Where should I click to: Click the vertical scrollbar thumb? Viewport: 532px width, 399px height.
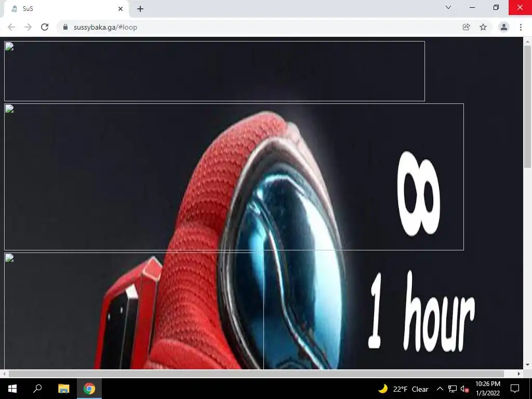(x=527, y=106)
